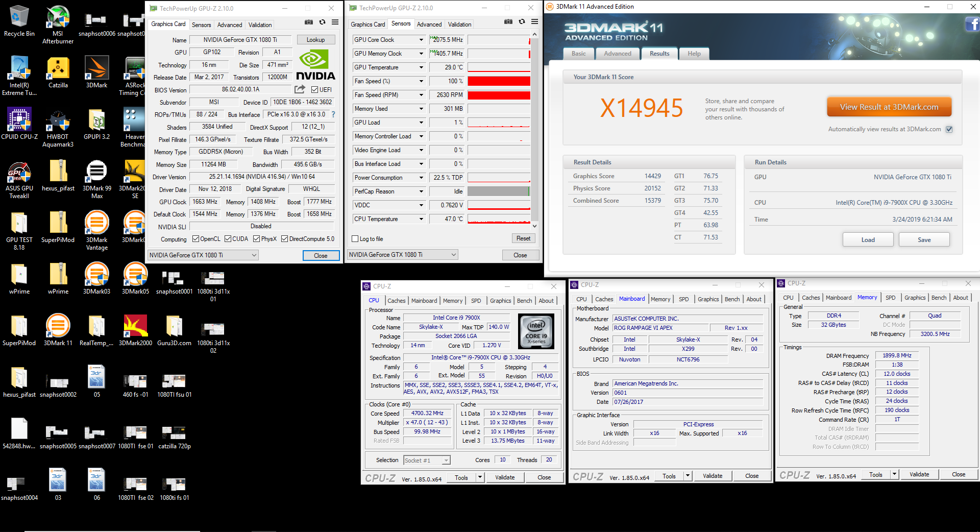The image size is (980, 532).
Task: Open 3DMark2000 desktop shortcut
Action: (135, 330)
